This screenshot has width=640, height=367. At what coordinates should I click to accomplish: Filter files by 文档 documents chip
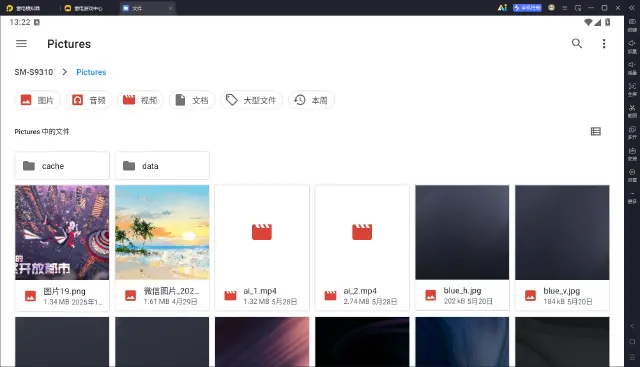[192, 100]
